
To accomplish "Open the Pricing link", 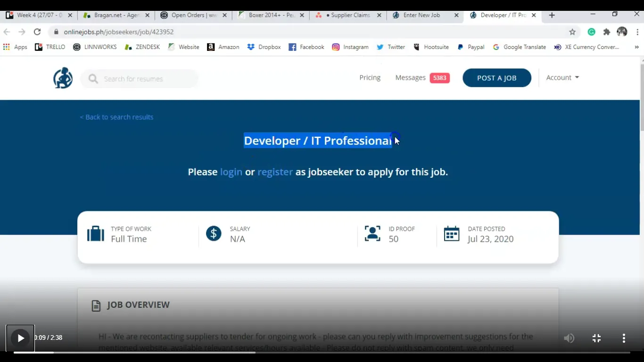I will (x=370, y=78).
